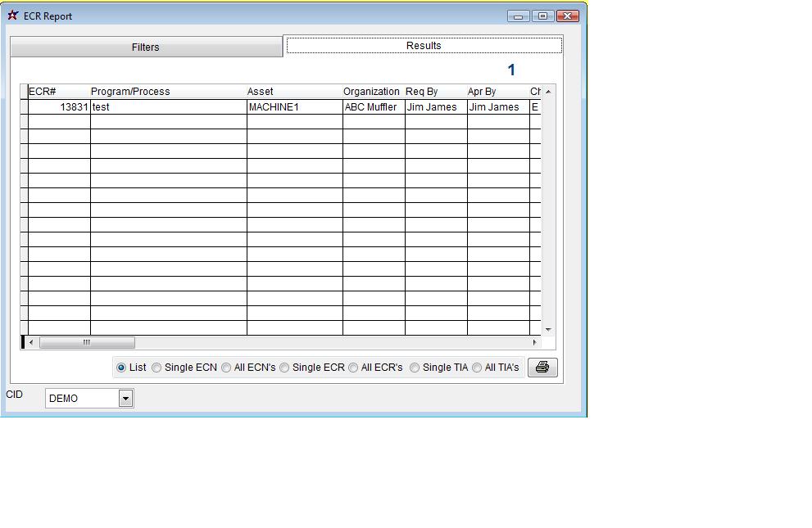Maximize the ECR Report window
The width and height of the screenshot is (812, 528).
click(542, 16)
